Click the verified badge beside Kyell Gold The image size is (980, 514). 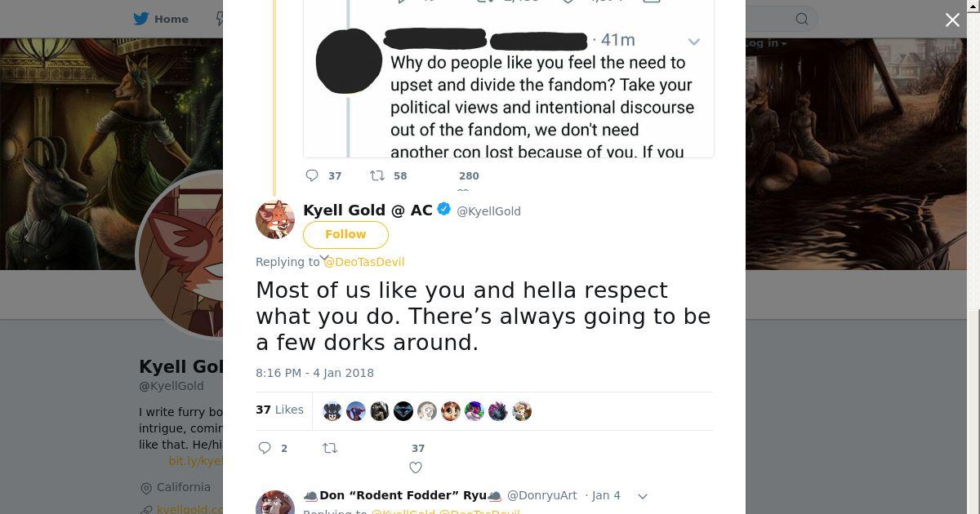[x=444, y=210]
